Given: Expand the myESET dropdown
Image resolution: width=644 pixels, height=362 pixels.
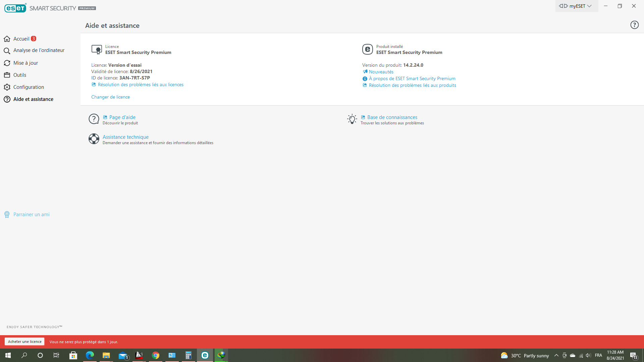Looking at the screenshot, I should click(x=577, y=6).
